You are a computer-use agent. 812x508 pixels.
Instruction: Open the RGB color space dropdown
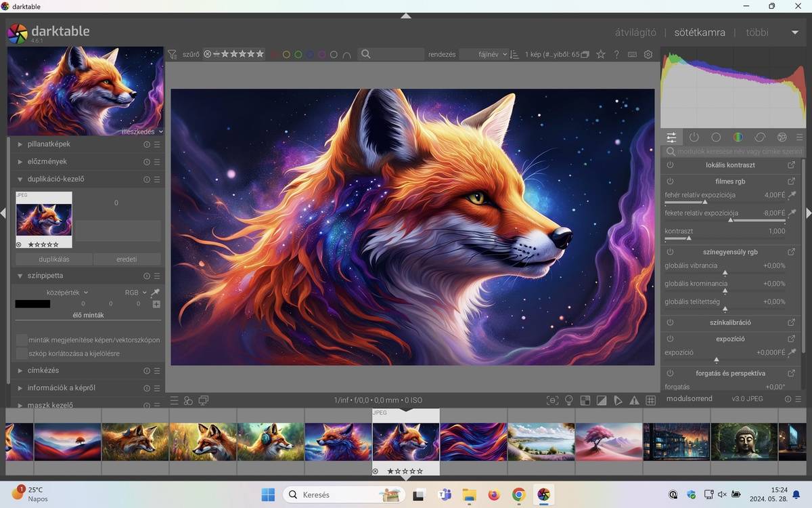point(136,293)
